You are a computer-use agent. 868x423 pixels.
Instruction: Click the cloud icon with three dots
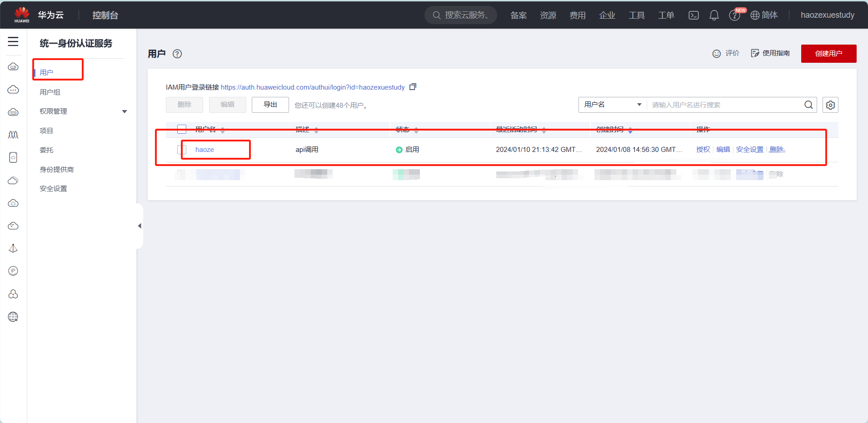pos(13,90)
